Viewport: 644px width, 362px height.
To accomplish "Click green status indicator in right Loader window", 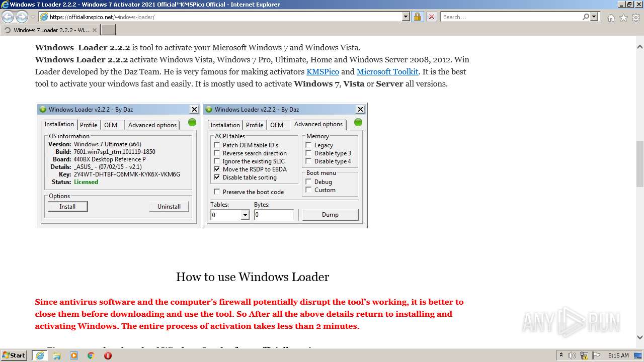I will pyautogui.click(x=358, y=122).
